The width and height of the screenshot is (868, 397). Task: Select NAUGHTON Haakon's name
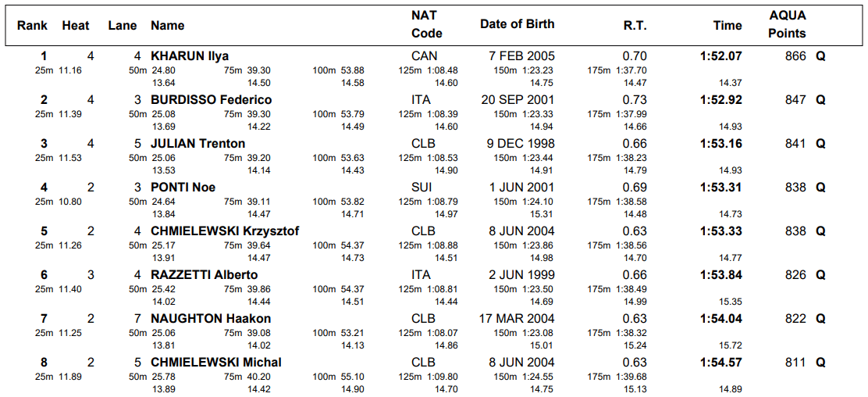pos(211,319)
